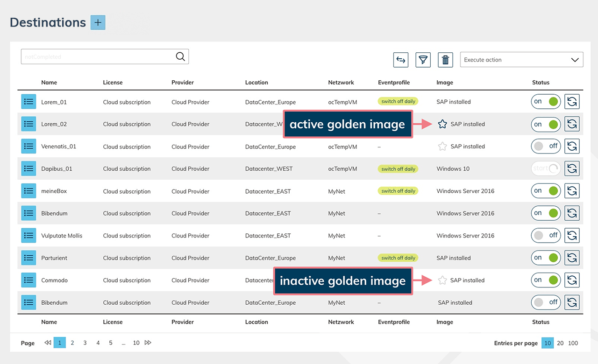This screenshot has width=598, height=364.
Task: Click into the search input field
Action: [98, 56]
